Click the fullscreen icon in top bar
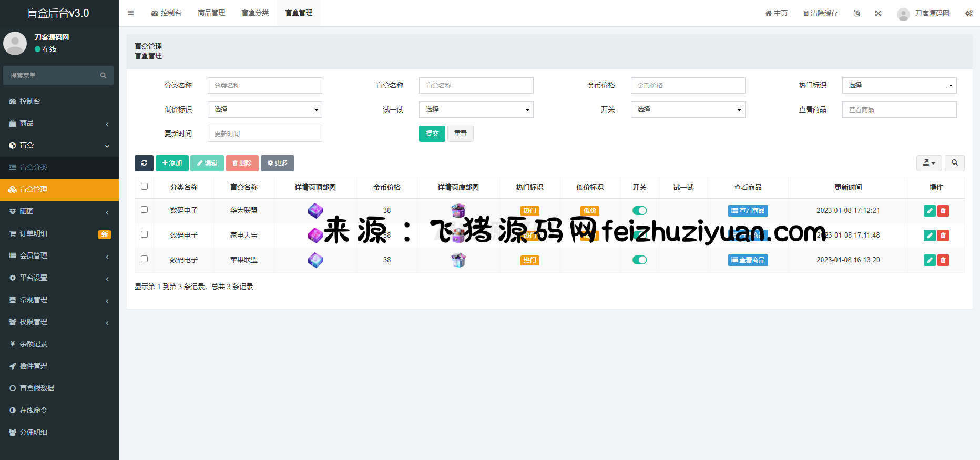Viewport: 980px width, 460px height. coord(878,13)
